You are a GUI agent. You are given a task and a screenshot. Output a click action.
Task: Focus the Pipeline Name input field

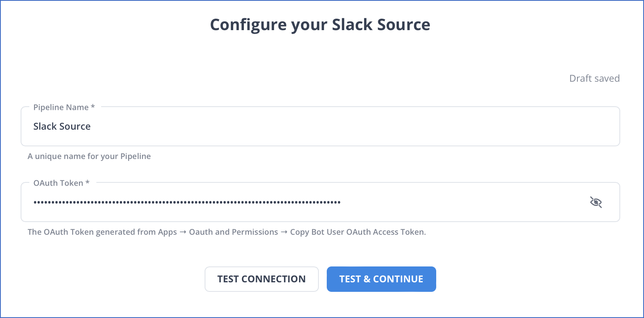coord(320,126)
